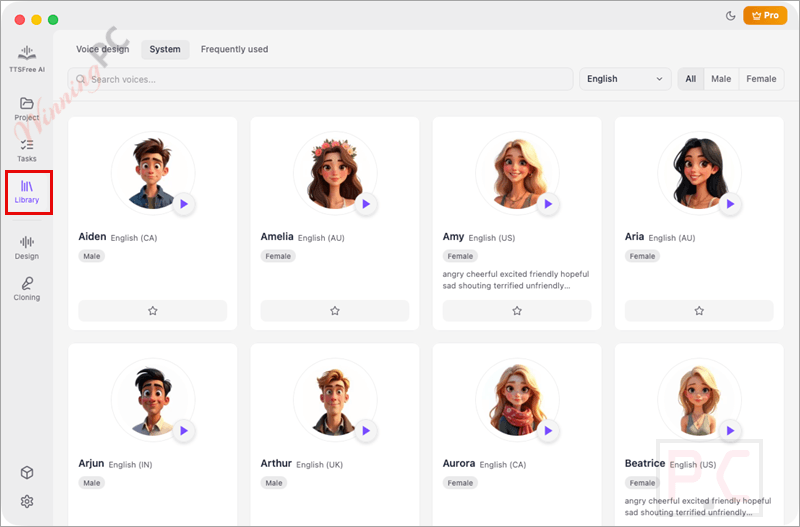This screenshot has width=800, height=527.
Task: Click the Male tag on Arjun card
Action: pyautogui.click(x=92, y=483)
